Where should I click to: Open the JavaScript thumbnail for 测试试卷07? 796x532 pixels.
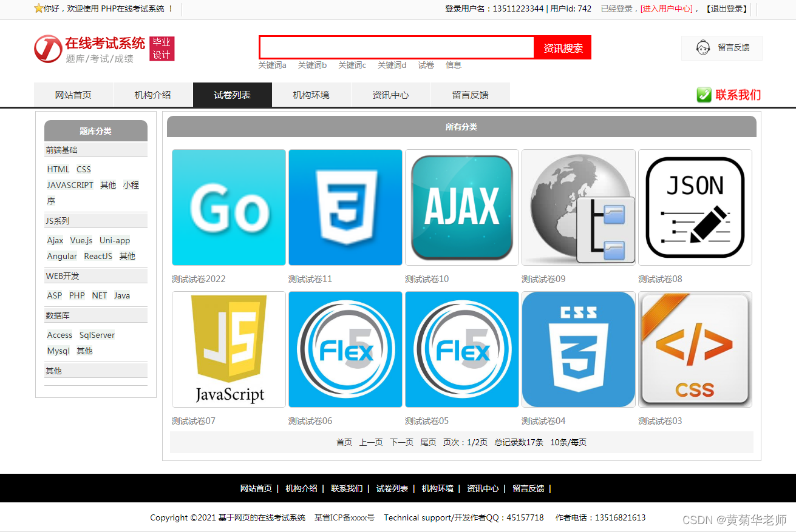click(229, 349)
